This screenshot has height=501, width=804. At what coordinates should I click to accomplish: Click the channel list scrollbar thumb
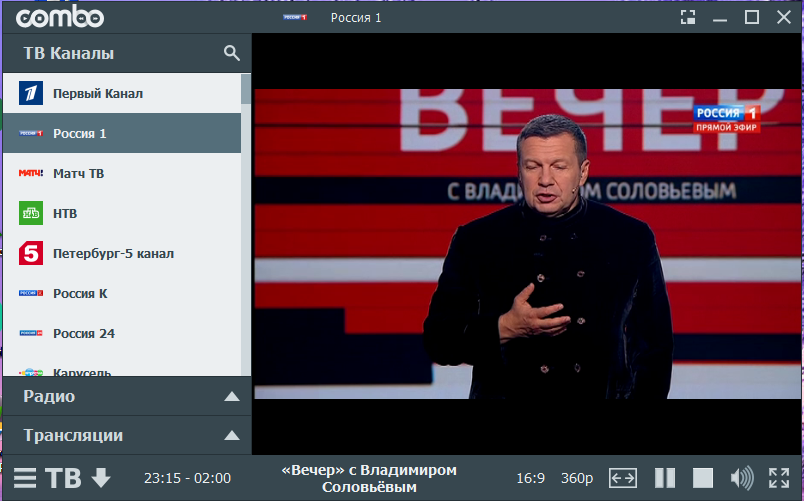click(246, 89)
